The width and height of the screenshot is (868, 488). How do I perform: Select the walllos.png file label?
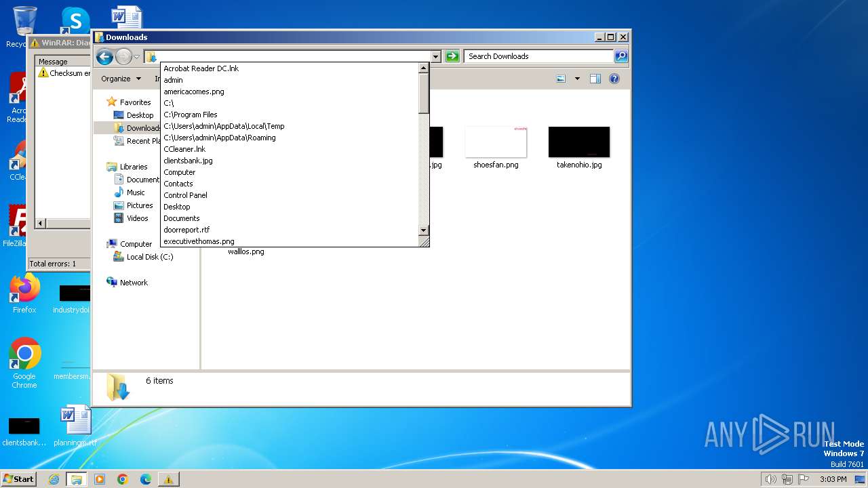246,251
